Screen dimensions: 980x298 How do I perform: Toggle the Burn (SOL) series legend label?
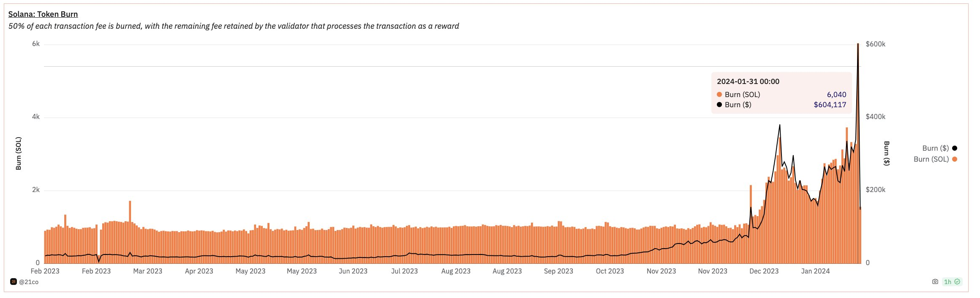931,159
